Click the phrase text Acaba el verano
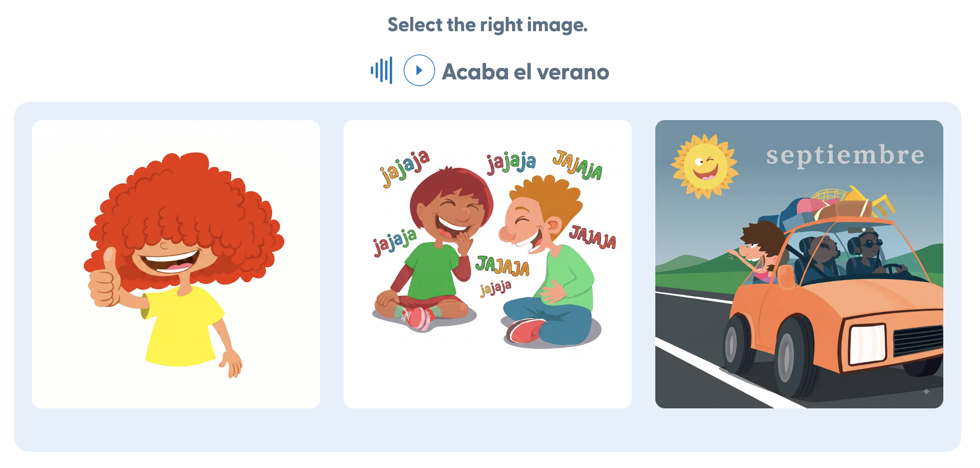This screenshot has width=980, height=468. 526,72
